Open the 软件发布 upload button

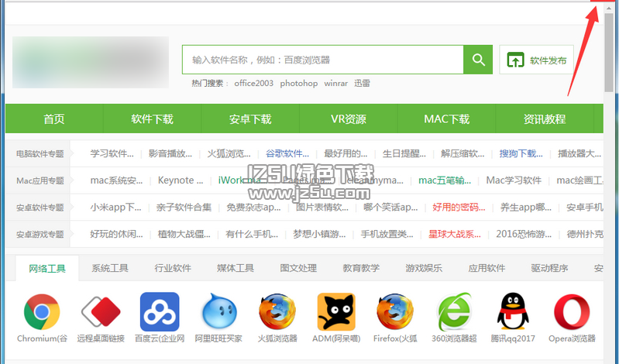tap(536, 60)
